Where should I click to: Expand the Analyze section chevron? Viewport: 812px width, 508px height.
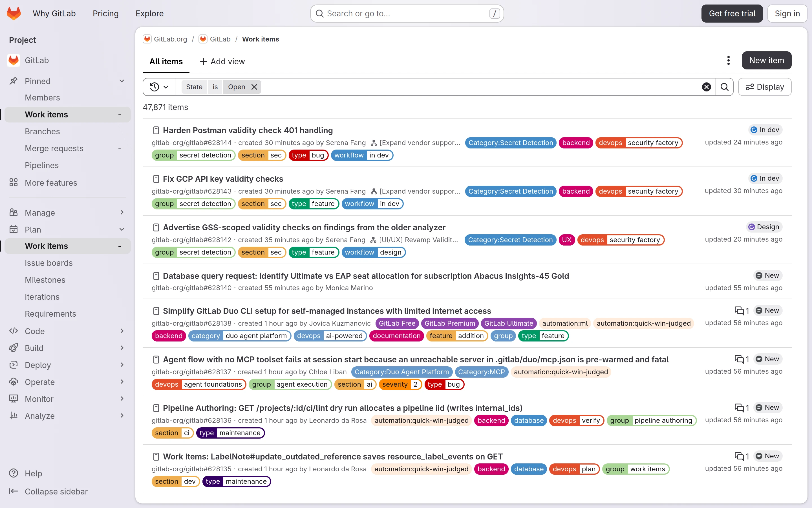click(122, 416)
